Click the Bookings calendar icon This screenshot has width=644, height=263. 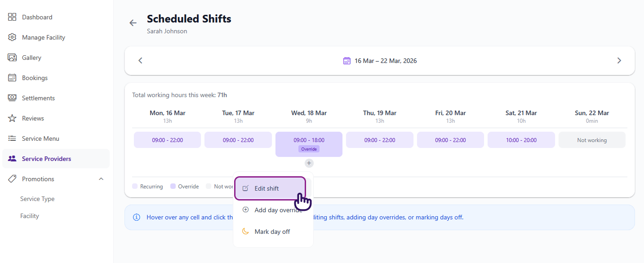12,78
